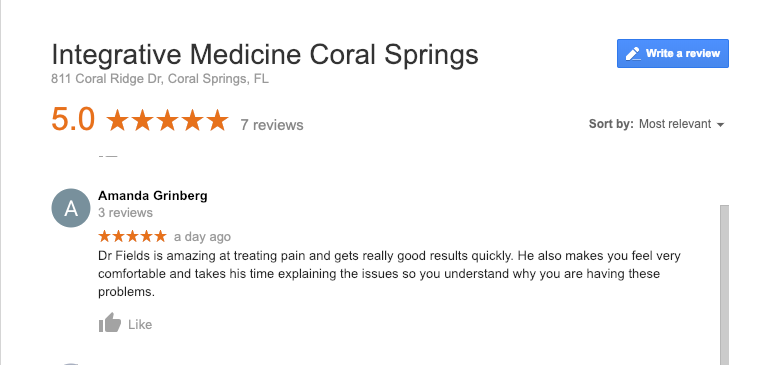Open Amanda Grinberg's profile name
Screen dimensions: 779x365
point(153,196)
